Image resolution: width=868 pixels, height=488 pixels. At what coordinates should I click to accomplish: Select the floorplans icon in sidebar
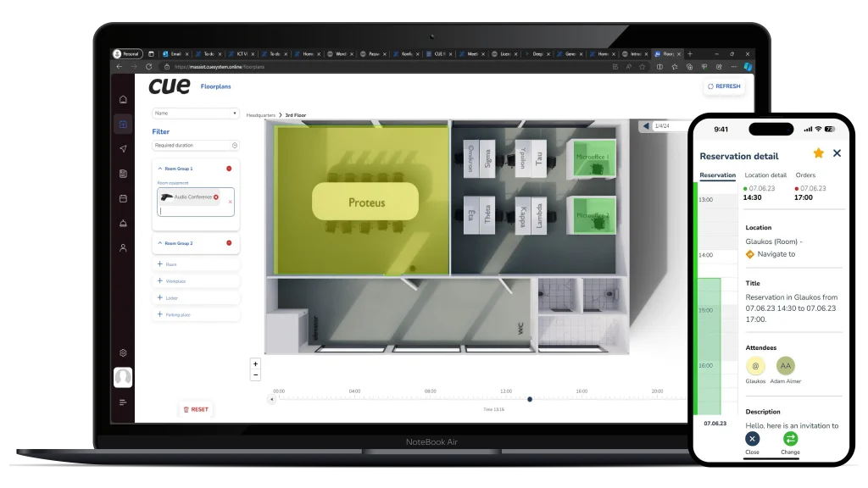pyautogui.click(x=123, y=125)
